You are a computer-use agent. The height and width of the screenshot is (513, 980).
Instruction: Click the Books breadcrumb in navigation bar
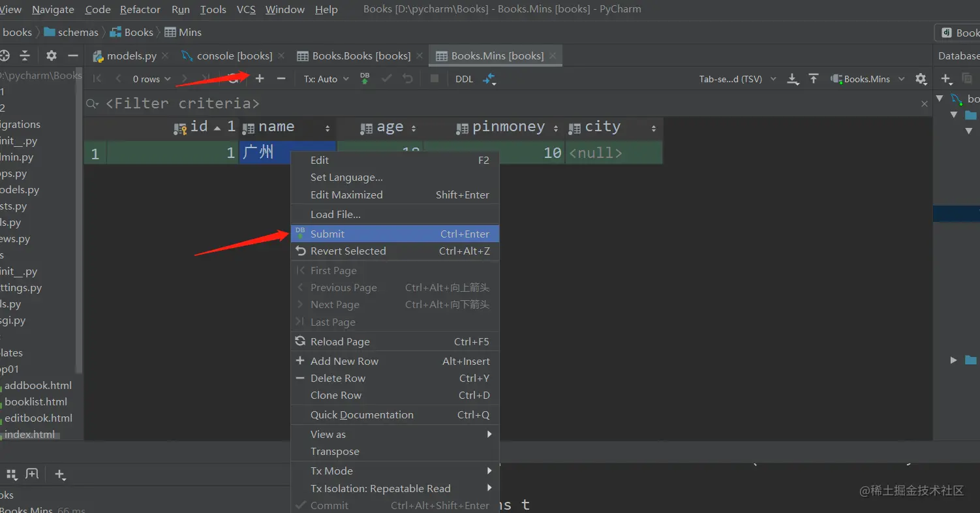(132, 32)
